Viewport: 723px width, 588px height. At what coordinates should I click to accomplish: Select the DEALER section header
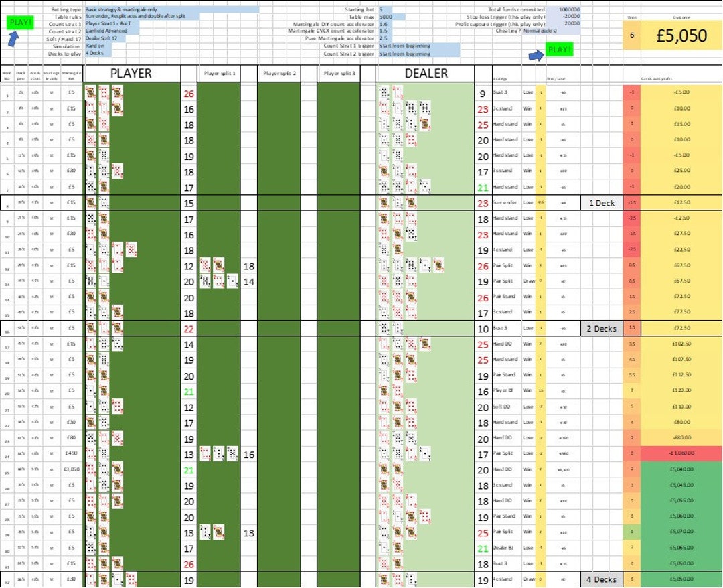point(426,74)
